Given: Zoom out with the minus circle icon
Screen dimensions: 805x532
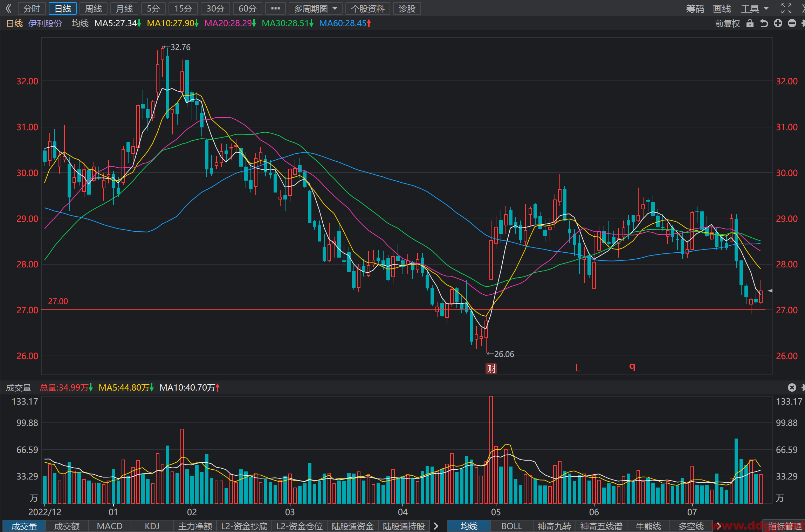Looking at the screenshot, I should coord(792,23).
